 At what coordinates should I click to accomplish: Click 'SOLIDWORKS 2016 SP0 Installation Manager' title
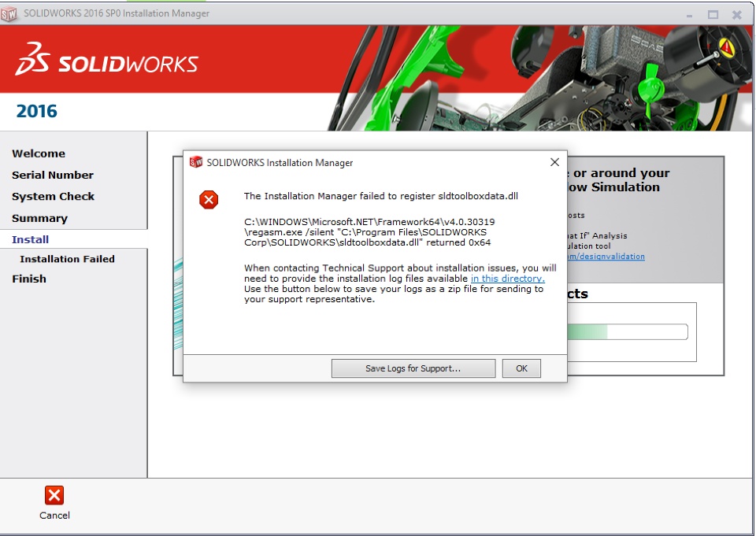tap(117, 13)
